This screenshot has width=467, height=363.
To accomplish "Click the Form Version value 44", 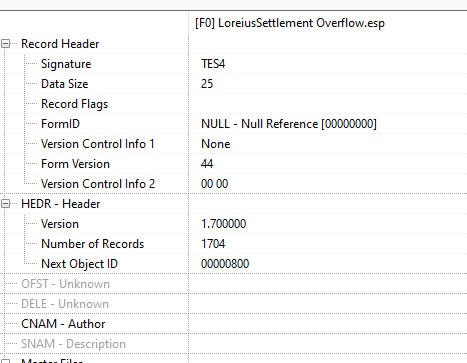I will (207, 164).
